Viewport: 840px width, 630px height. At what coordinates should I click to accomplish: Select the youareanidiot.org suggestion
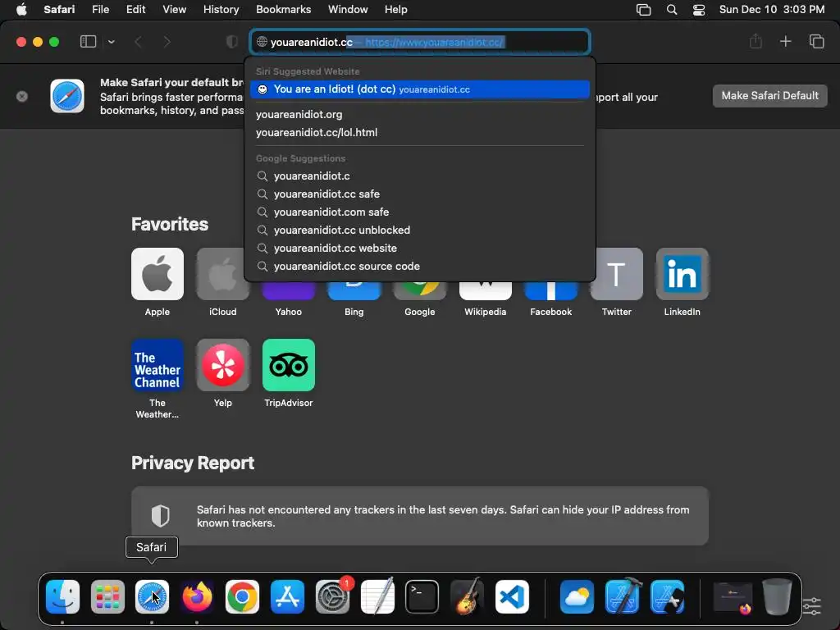tap(420, 115)
